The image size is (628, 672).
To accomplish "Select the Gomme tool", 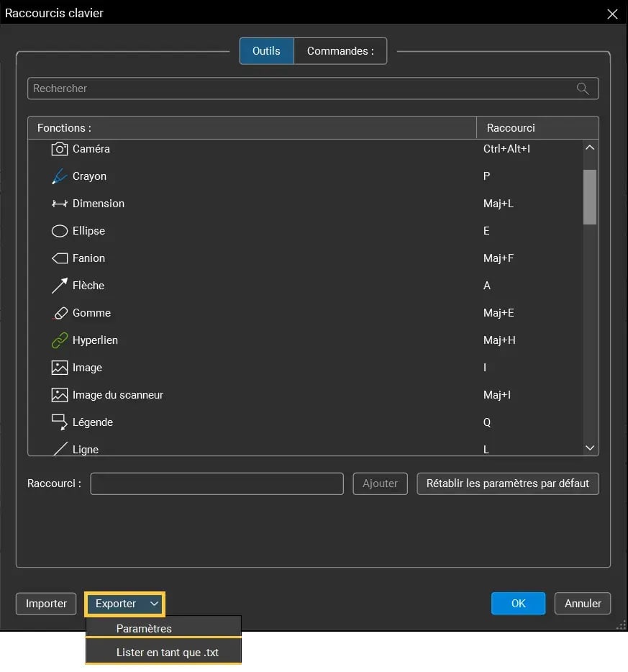I will pos(91,313).
